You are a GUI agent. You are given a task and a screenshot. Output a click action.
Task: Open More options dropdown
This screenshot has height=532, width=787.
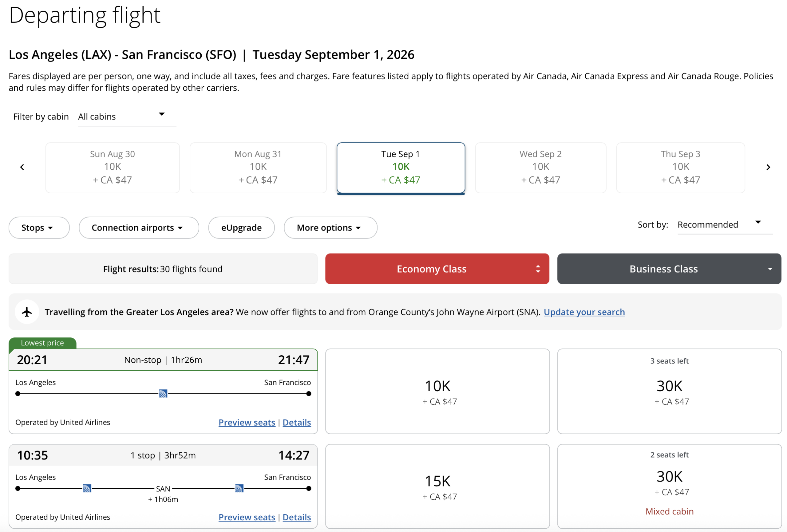[x=330, y=227]
